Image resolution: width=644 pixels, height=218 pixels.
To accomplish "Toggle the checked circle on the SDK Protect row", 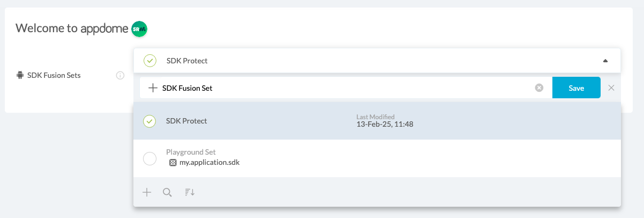I will (x=150, y=121).
